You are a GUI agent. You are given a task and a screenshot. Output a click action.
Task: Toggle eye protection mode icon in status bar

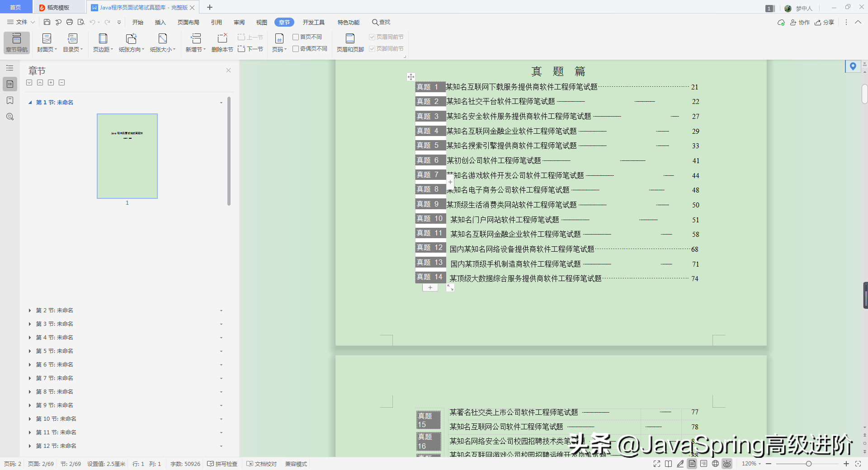pos(727,464)
